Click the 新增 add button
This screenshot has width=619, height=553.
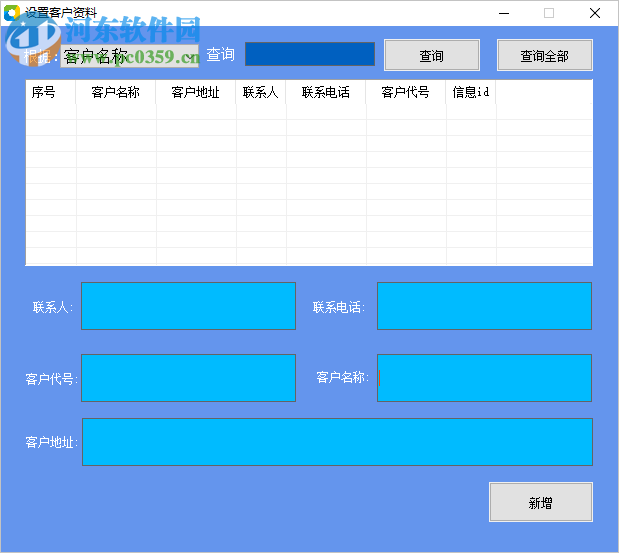[x=541, y=502]
